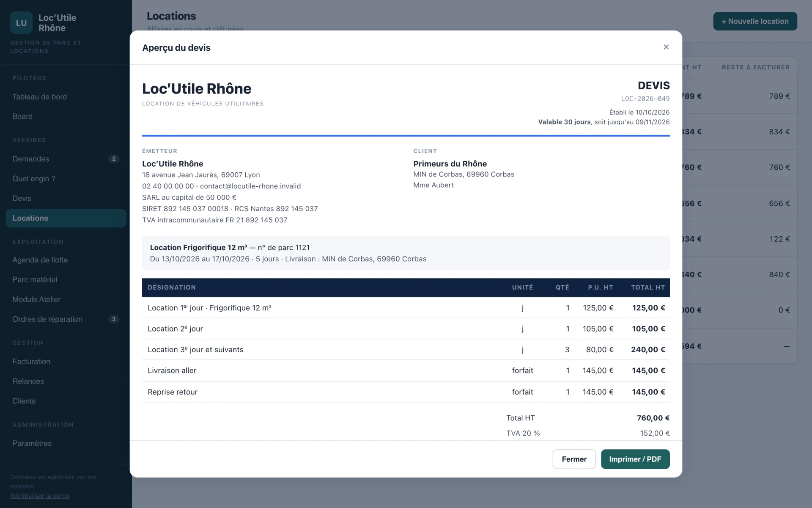812x508 pixels.
Task: Open Paramètres settings
Action: tap(66, 443)
